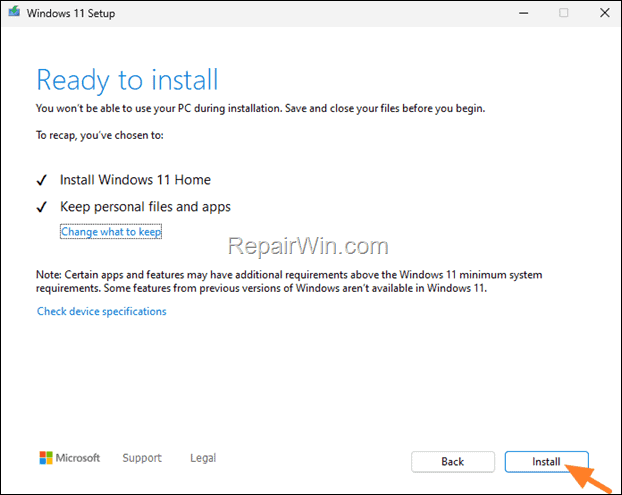Go back with the Back button
Viewport: 622px width, 495px height.
[453, 462]
